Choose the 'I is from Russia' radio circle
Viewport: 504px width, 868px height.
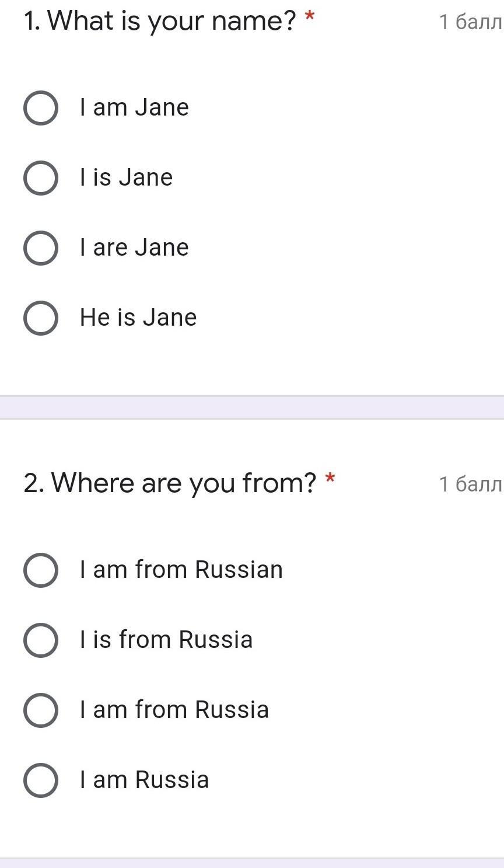click(41, 640)
